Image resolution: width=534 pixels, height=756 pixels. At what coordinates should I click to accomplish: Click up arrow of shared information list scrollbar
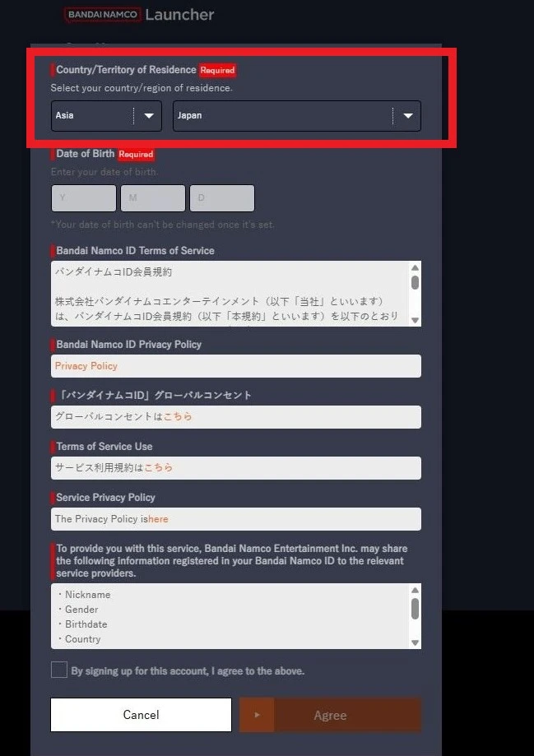(415, 590)
